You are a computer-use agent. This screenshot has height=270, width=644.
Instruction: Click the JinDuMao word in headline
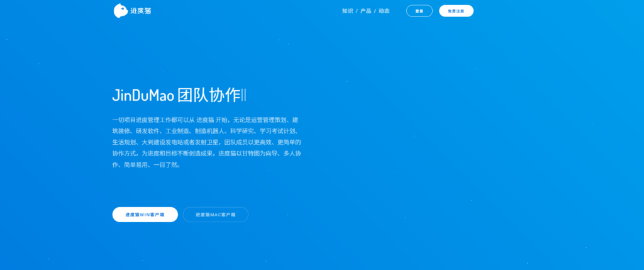coord(143,96)
